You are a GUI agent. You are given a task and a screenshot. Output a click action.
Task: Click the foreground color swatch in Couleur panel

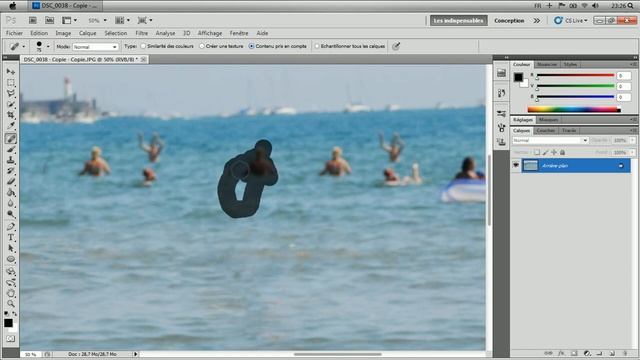pos(518,77)
